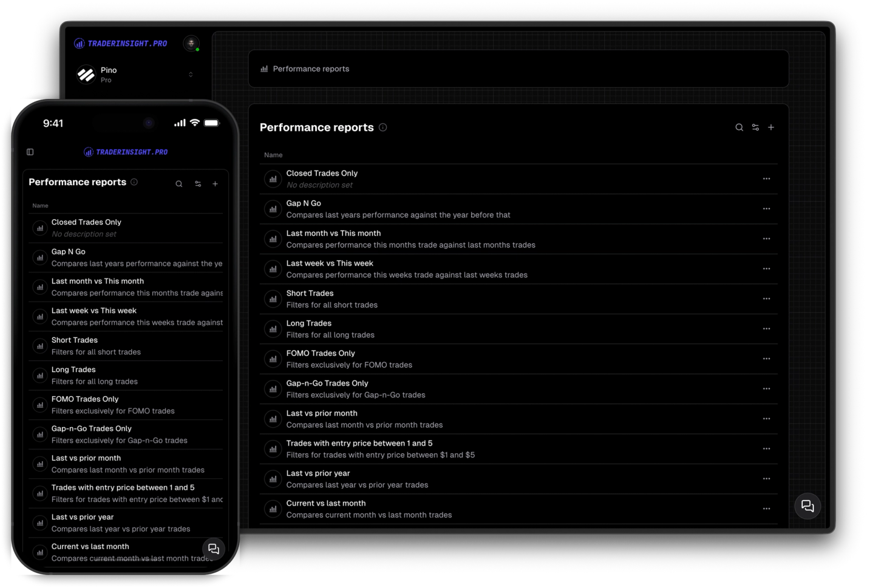Click chart icon of desktop Closed Trades Only row
This screenshot has height=588, width=884.
pos(273,179)
